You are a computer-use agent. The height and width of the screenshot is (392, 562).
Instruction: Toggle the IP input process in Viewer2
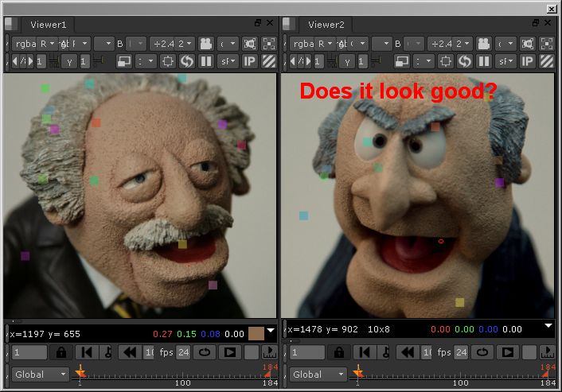(x=527, y=61)
